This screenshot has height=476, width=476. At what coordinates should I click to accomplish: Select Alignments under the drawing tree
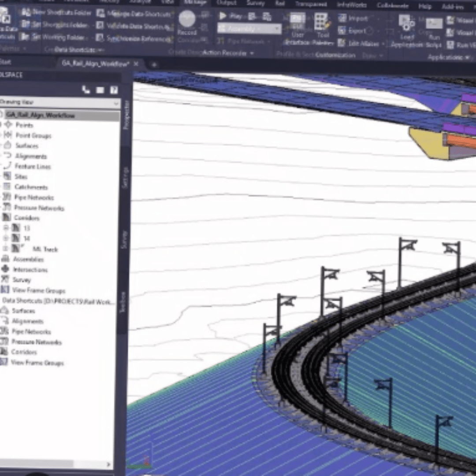30,156
